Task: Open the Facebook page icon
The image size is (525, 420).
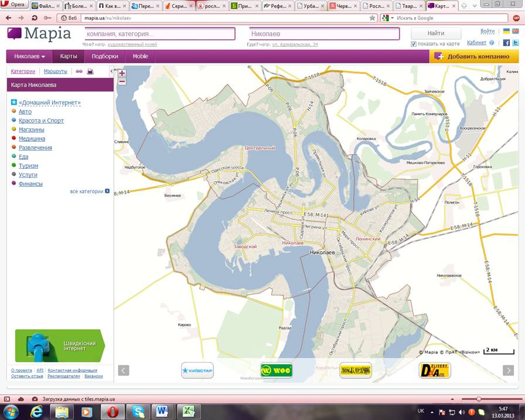Action: 506,43
